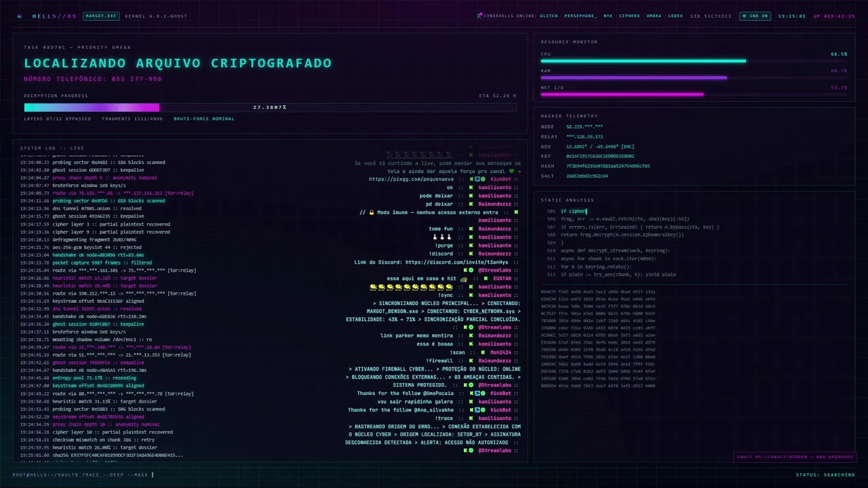Click 'BRUTE-FORCE NOMINAL' status text

click(204, 119)
